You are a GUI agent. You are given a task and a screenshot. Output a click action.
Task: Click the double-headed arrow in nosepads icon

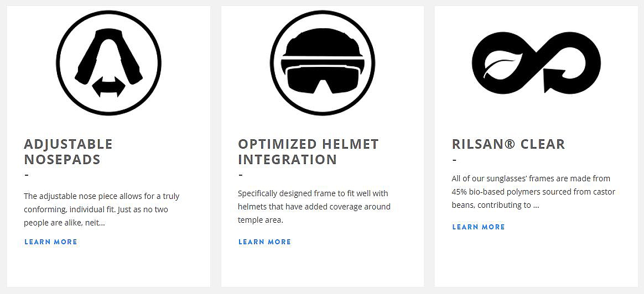point(108,86)
